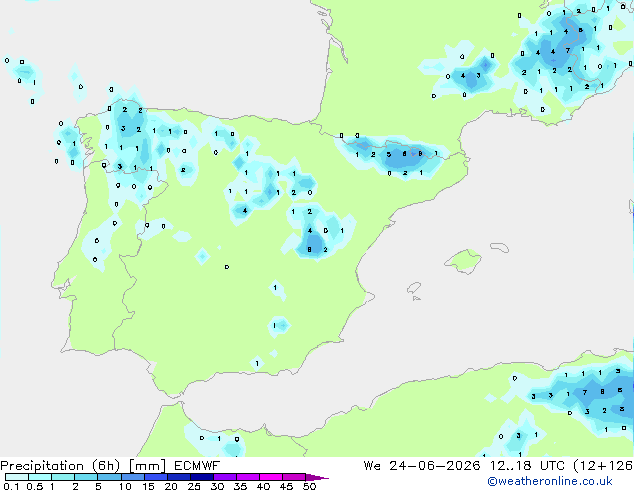Image resolution: width=634 pixels, height=490 pixels.
Task: Click the legend label "15"
Action: coord(148,486)
